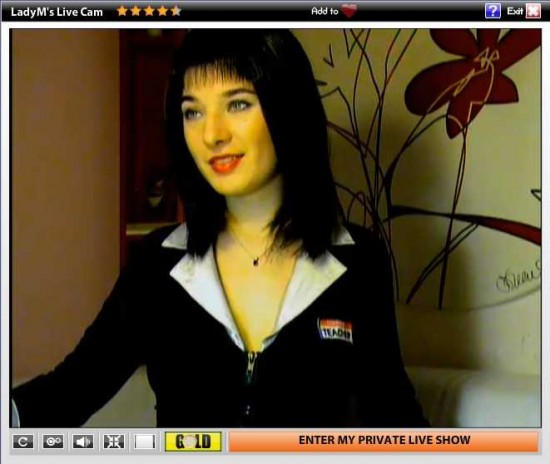This screenshot has width=550, height=464.
Task: Open help with the question mark icon
Action: pyautogui.click(x=492, y=11)
